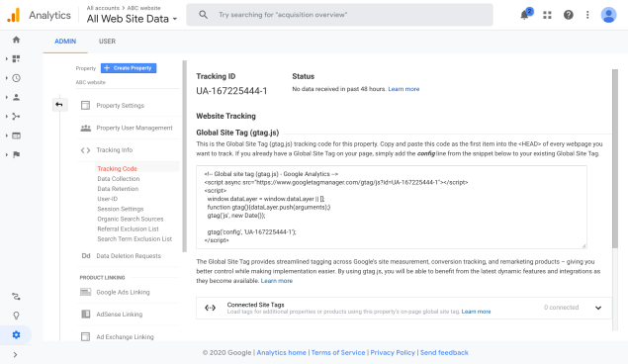628x364 pixels.
Task: Open Conversions flag sidebar icon
Action: 16,154
